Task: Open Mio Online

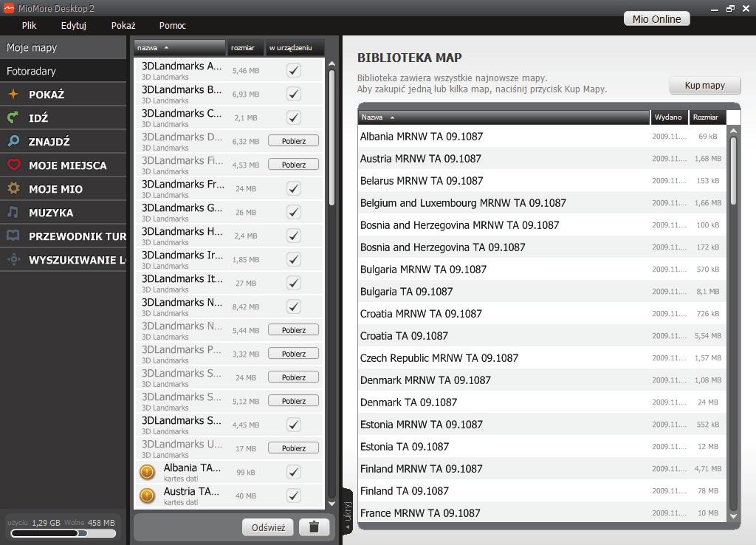Action: (656, 18)
